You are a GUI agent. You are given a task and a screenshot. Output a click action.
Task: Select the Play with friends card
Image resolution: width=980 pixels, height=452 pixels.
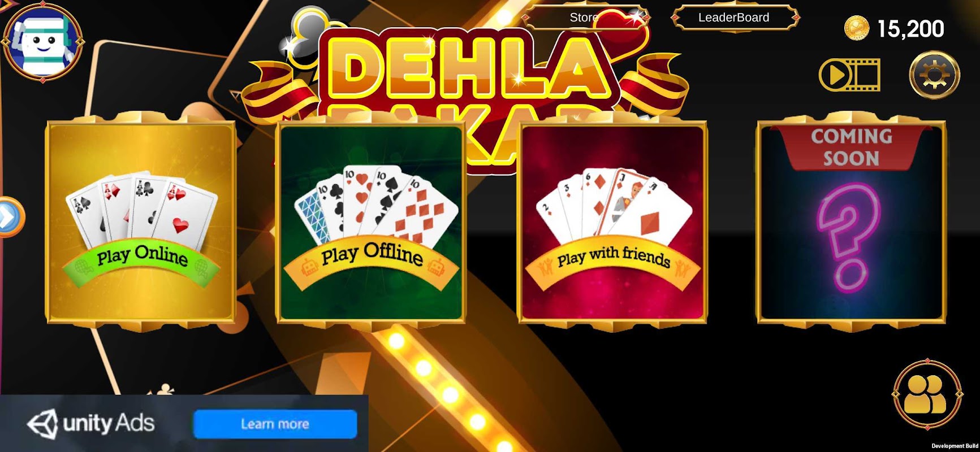coord(612,221)
